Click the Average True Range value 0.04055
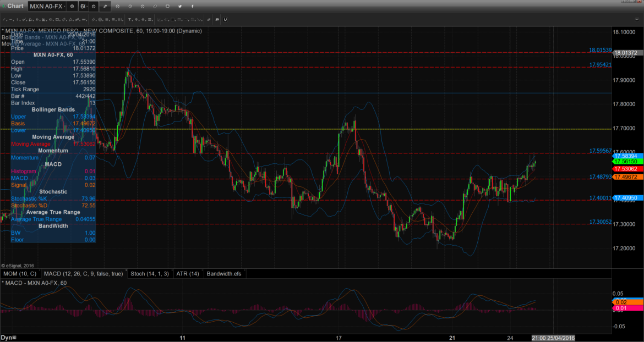The image size is (644, 342). pyautogui.click(x=85, y=219)
